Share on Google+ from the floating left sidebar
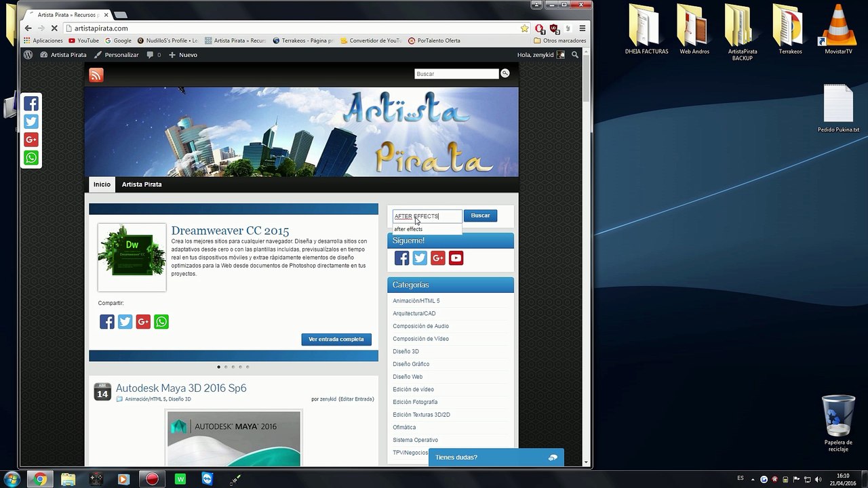Viewport: 868px width, 488px height. (31, 140)
